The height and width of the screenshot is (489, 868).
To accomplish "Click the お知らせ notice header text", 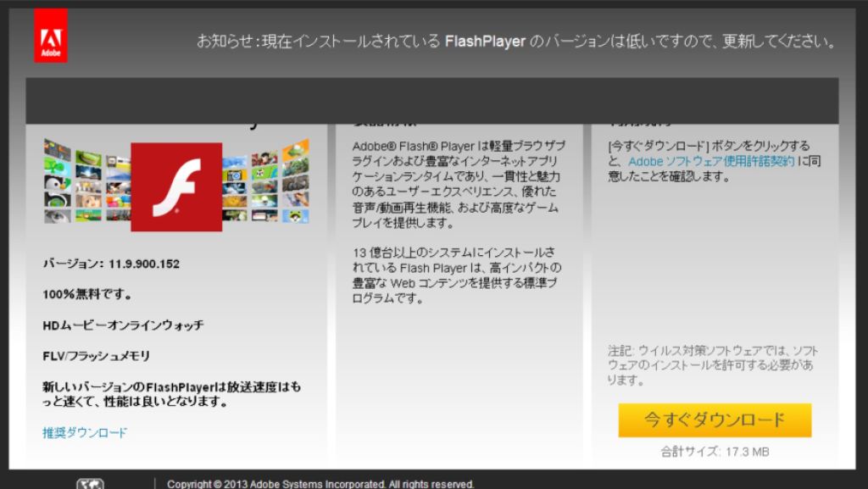I will pos(516,42).
